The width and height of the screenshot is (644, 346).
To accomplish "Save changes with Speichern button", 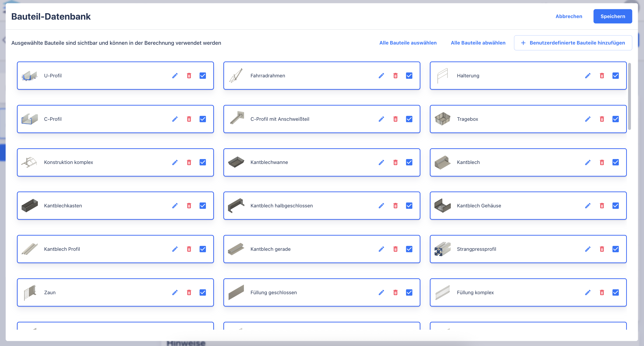I will (x=613, y=16).
